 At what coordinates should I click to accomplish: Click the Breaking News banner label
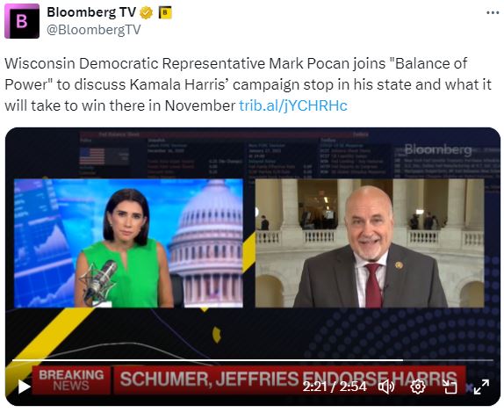coord(71,380)
